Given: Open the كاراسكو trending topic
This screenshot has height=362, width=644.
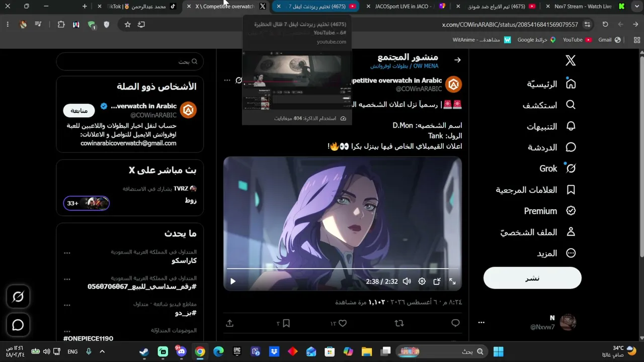Looking at the screenshot, I should coord(184,261).
